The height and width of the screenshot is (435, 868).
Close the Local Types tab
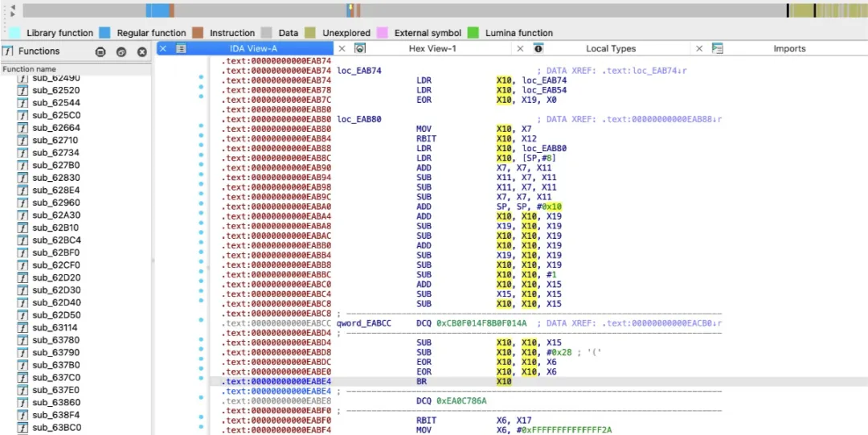coord(520,48)
